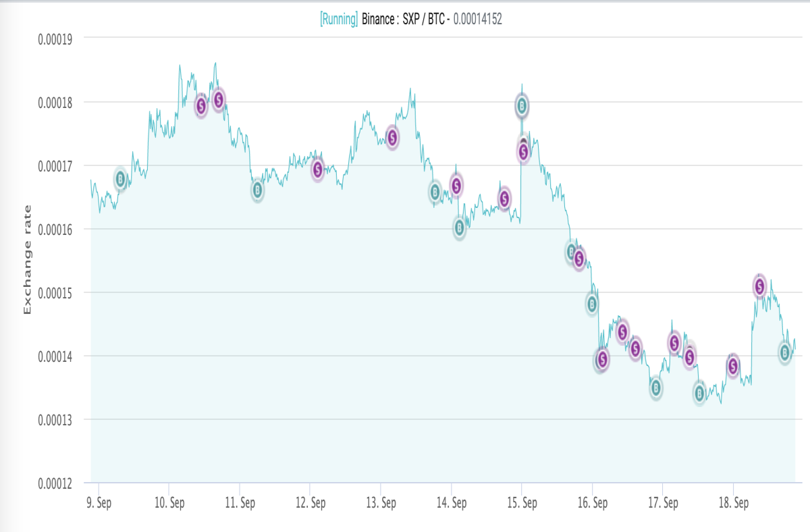The width and height of the screenshot is (810, 532).
Task: Select the sell marker just after 16 Sep near 0.00014
Action: (x=602, y=359)
